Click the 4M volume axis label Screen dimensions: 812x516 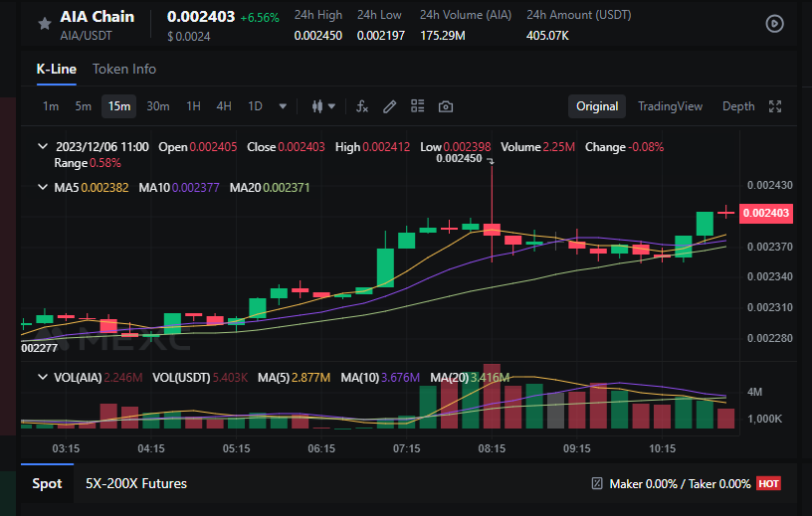(754, 392)
